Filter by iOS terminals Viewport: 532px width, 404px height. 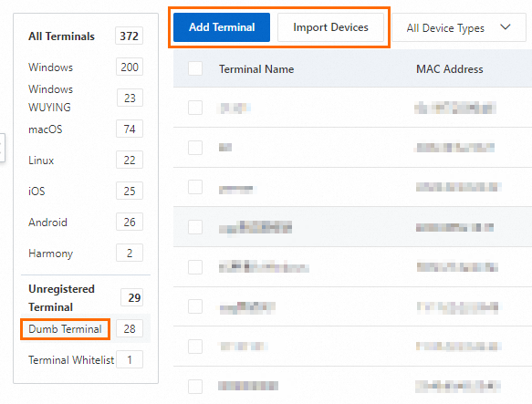tap(37, 191)
